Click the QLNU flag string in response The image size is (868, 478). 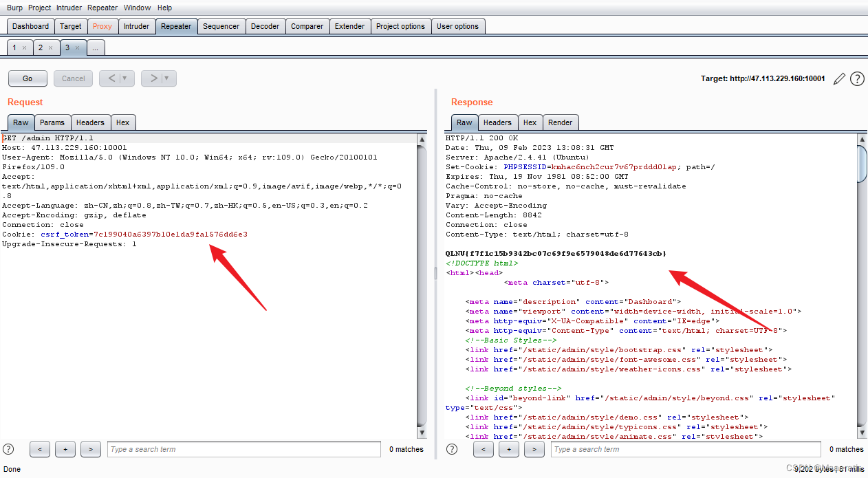[556, 254]
